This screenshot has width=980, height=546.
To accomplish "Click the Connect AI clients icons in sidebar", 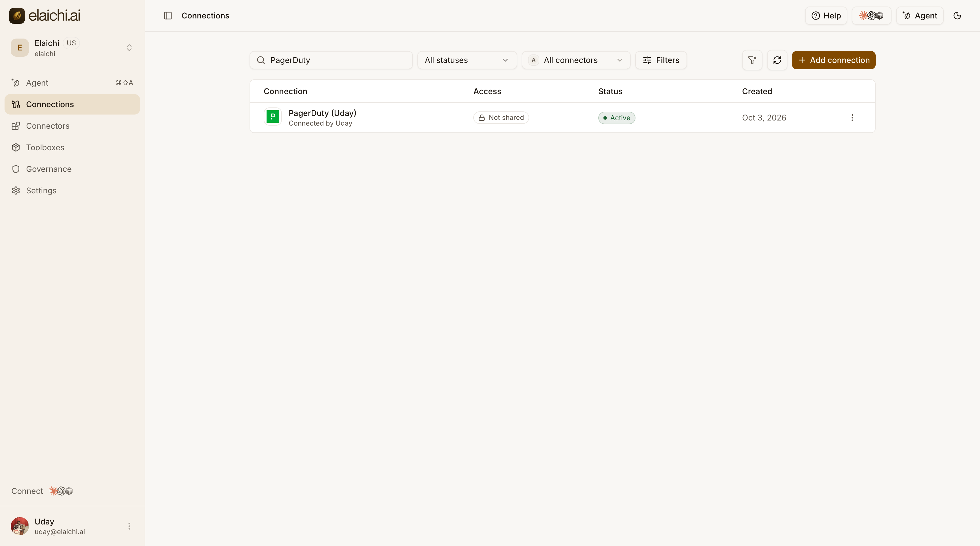I will [61, 491].
